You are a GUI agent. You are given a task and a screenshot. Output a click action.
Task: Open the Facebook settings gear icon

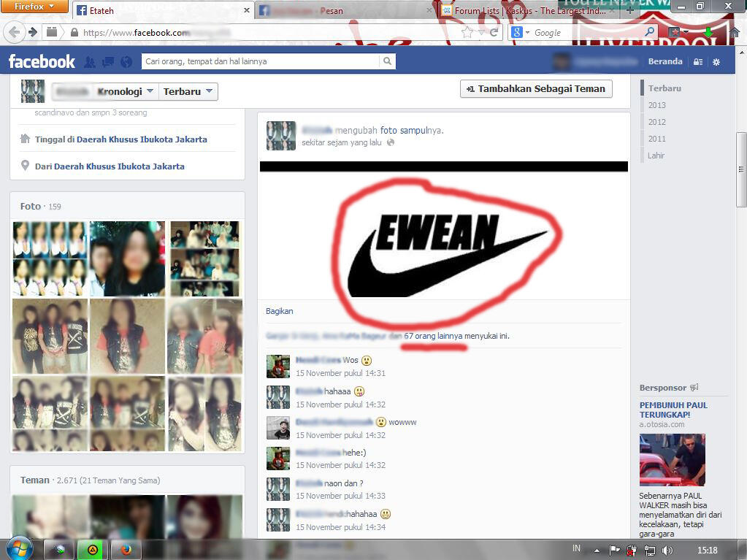coord(716,61)
